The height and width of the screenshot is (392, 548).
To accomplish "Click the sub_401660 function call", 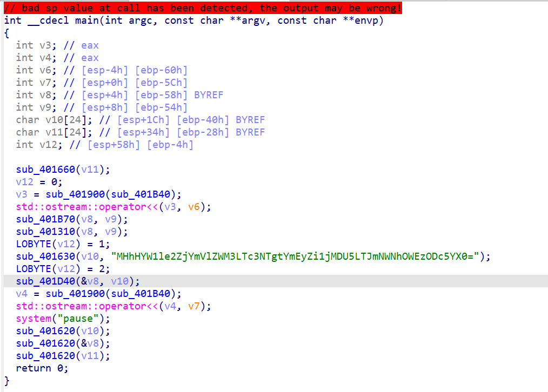I will click(x=45, y=170).
